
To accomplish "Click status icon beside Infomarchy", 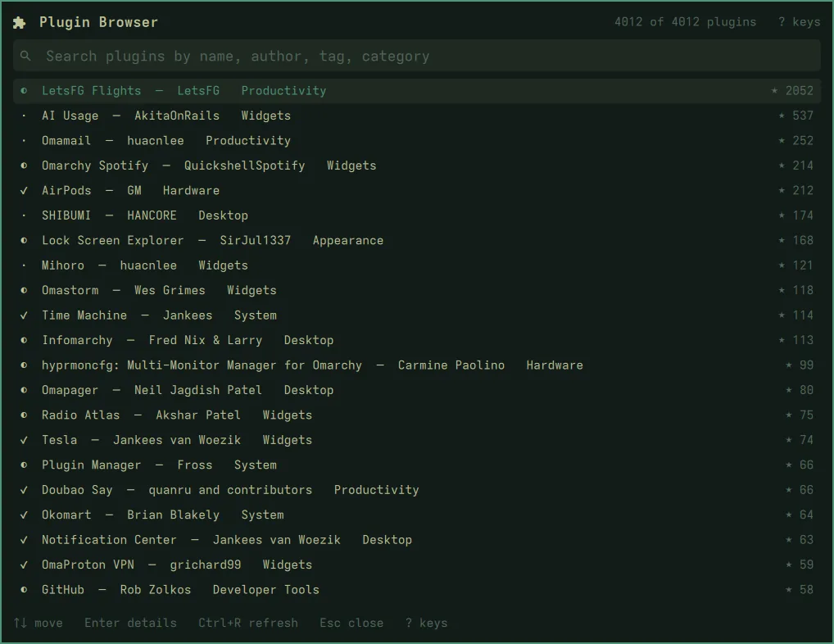I will (x=24, y=340).
